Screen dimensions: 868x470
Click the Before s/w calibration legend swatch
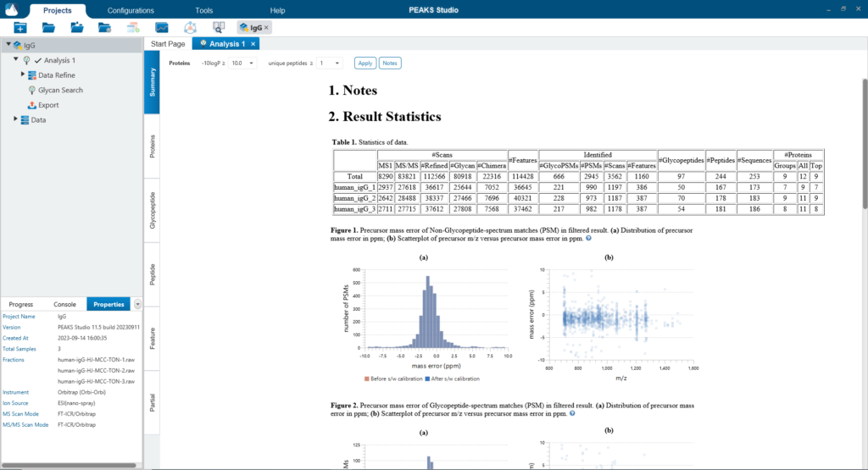(366, 379)
